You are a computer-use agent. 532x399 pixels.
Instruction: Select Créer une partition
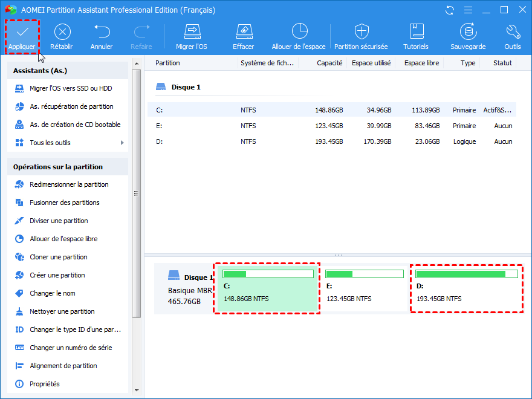coord(68,275)
